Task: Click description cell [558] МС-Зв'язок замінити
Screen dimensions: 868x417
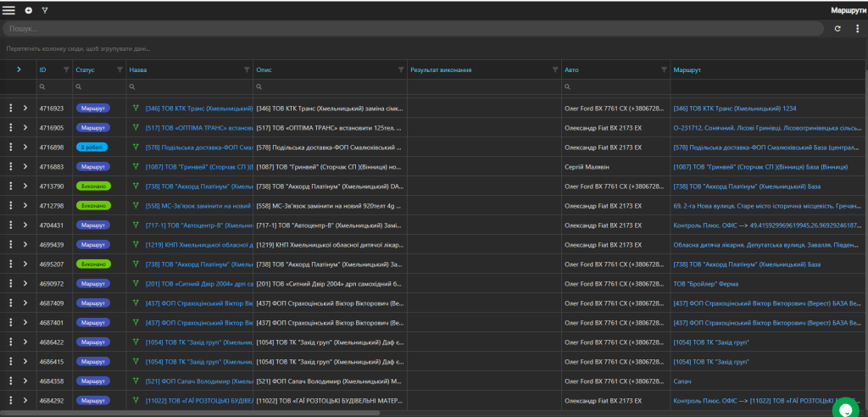Action: (330, 205)
